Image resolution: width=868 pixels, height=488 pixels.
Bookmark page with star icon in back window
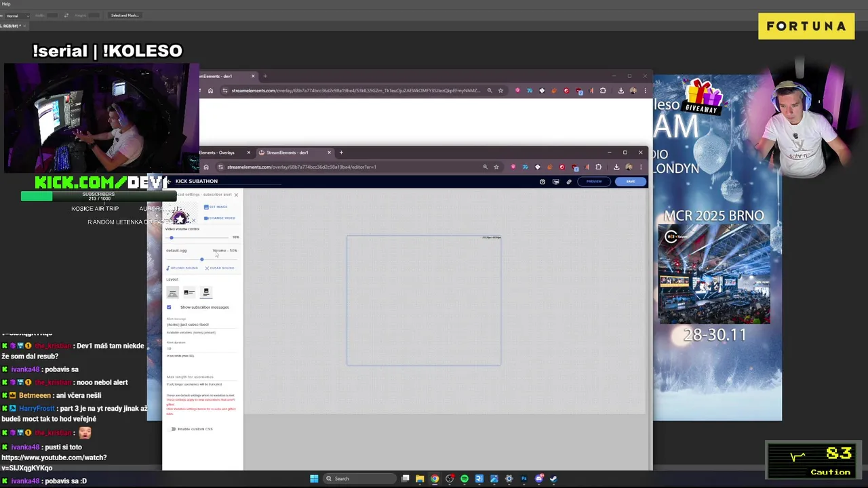(x=500, y=91)
